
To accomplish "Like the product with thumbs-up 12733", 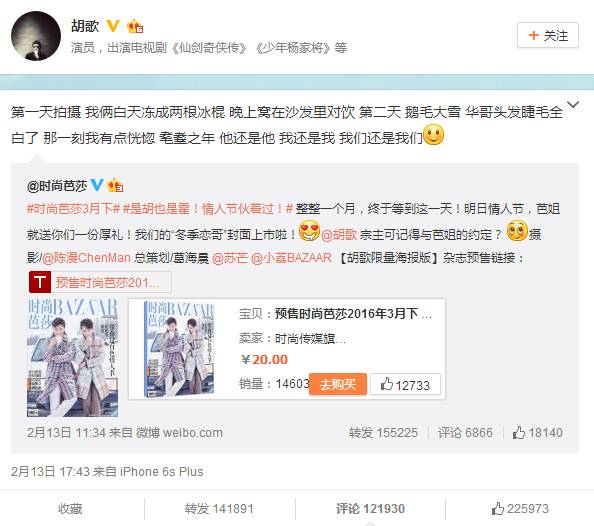I will point(405,385).
